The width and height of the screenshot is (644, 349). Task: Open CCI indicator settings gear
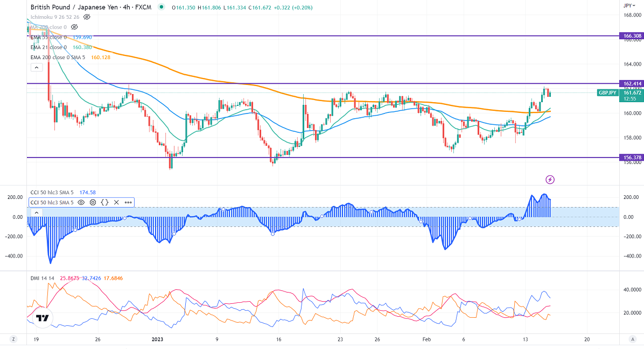click(x=93, y=203)
